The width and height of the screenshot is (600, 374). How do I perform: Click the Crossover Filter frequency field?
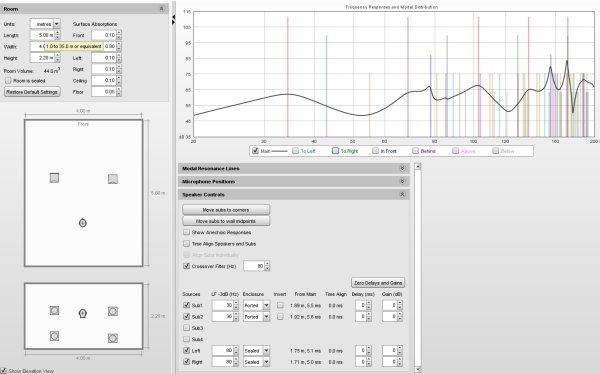tap(254, 266)
